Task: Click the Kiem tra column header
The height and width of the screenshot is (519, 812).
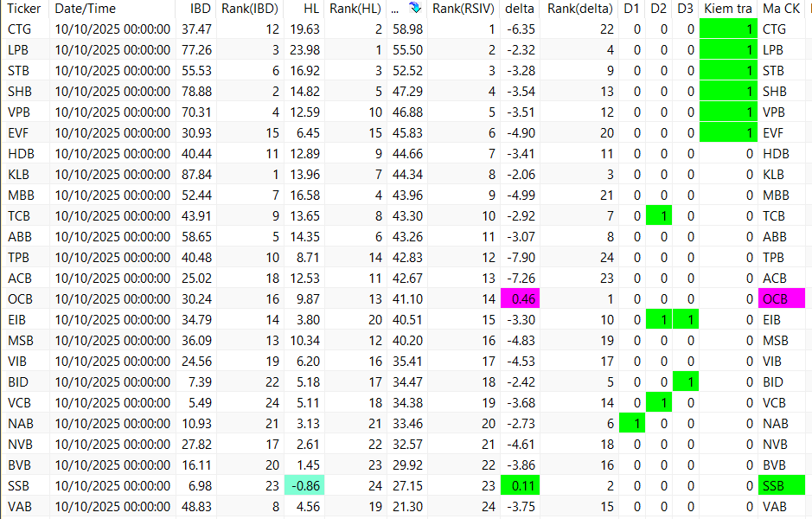Action: click(727, 9)
